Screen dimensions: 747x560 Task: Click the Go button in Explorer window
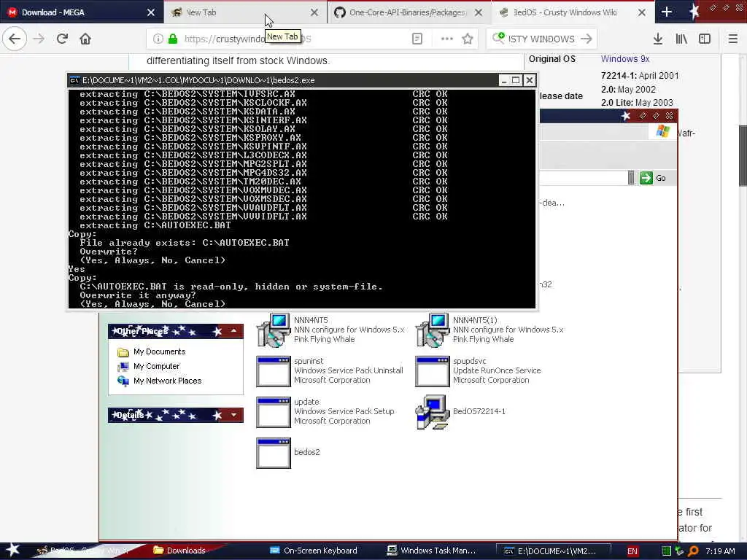tap(653, 178)
